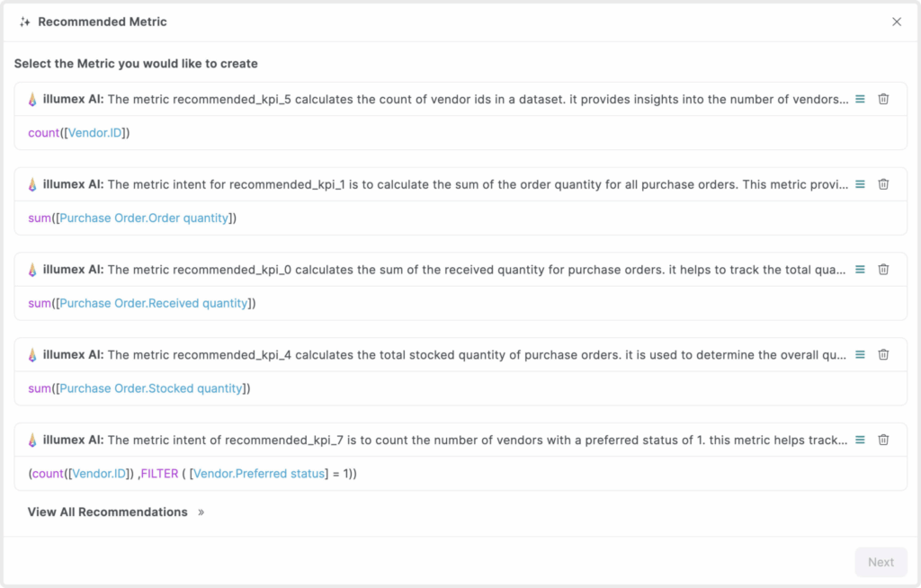The width and height of the screenshot is (921, 588).
Task: Click the Next button
Action: tap(881, 562)
